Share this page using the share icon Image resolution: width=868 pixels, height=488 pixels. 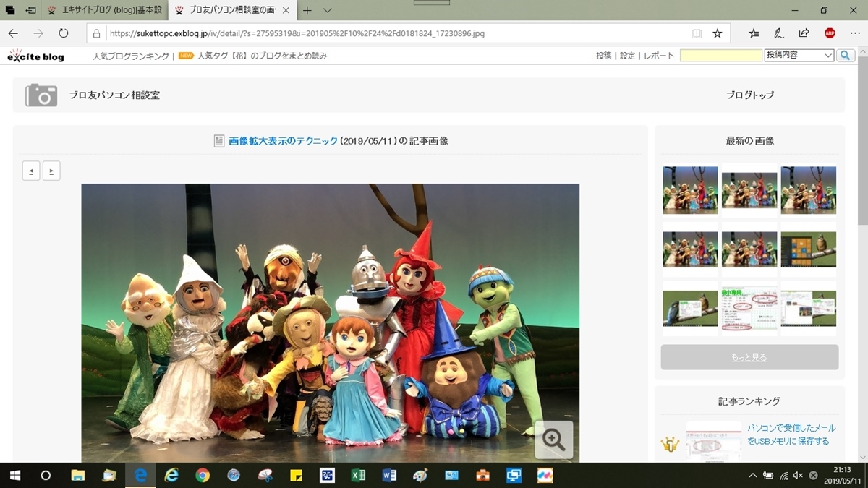point(804,33)
